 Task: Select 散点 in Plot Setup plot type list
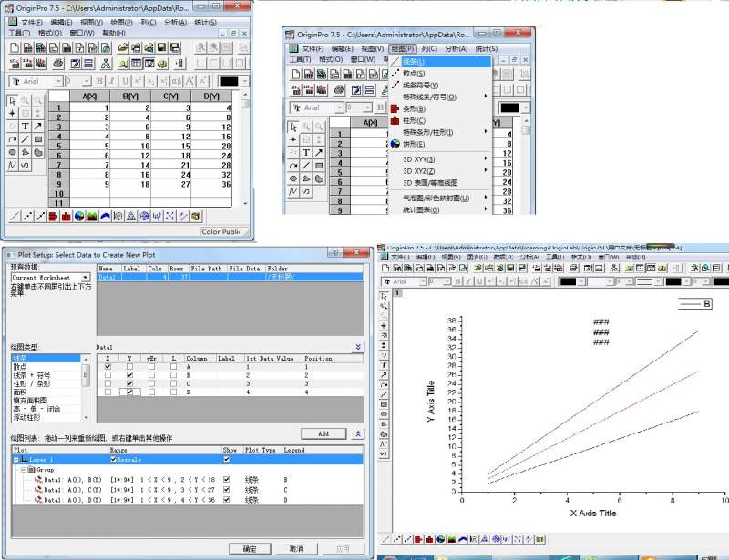coord(46,367)
